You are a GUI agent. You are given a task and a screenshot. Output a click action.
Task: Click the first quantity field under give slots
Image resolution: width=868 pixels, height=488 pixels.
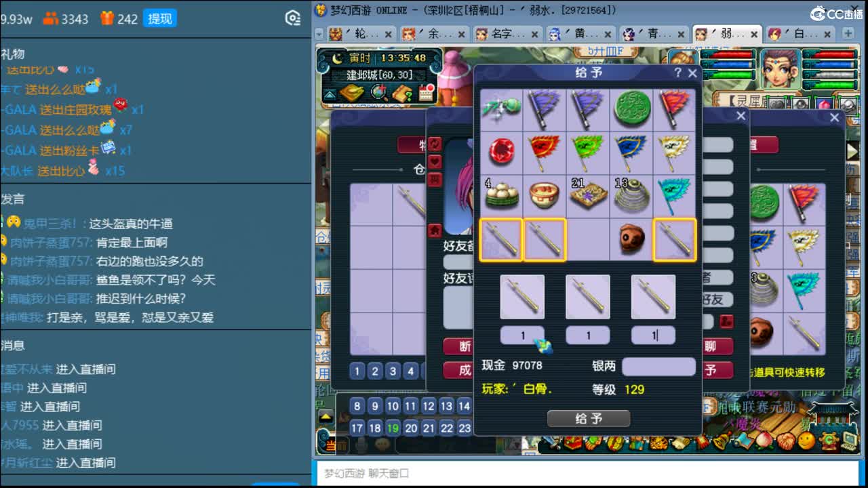click(522, 335)
